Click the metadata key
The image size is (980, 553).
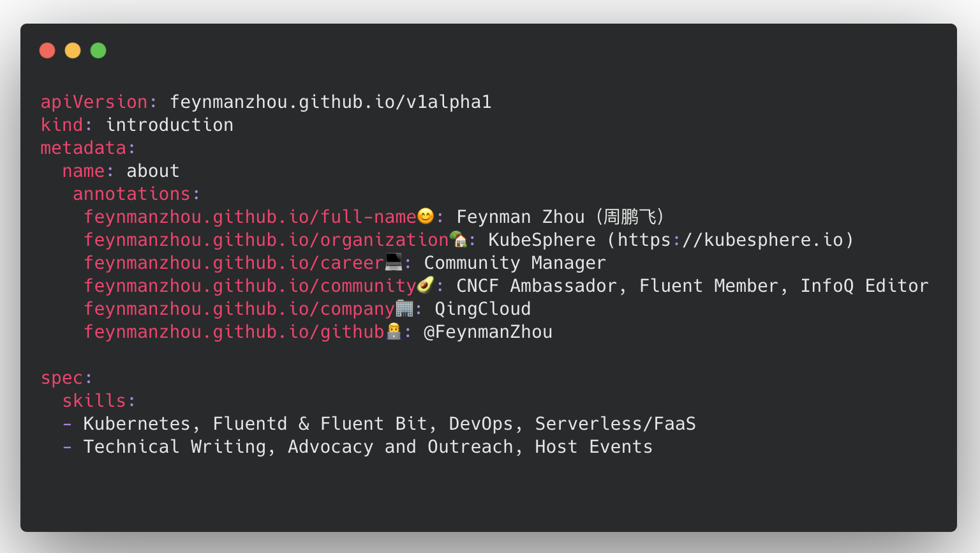coord(84,148)
